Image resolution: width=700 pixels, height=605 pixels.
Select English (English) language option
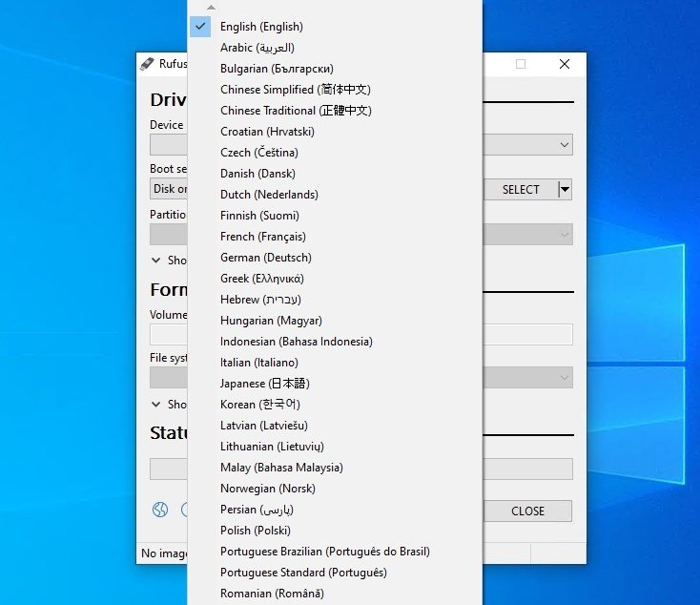click(335, 27)
